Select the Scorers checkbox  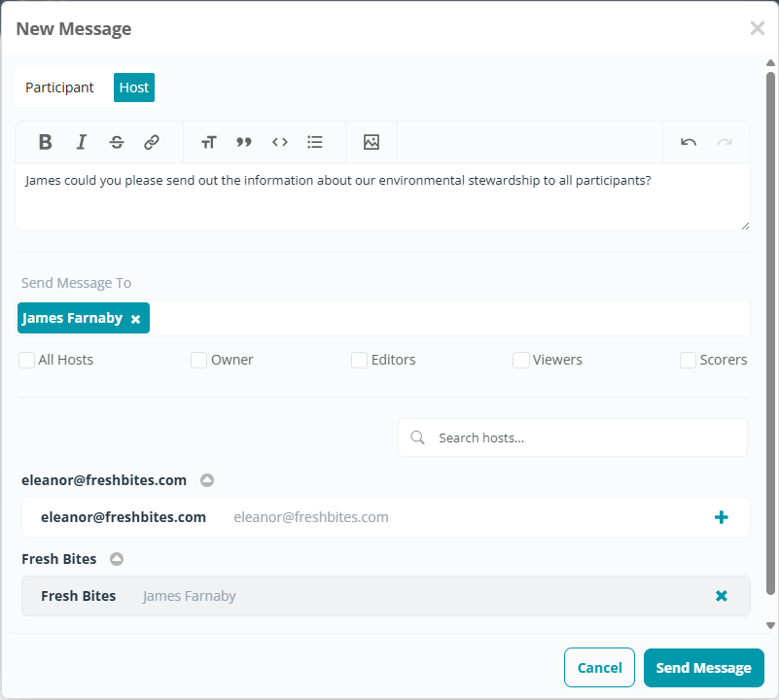pyautogui.click(x=689, y=360)
